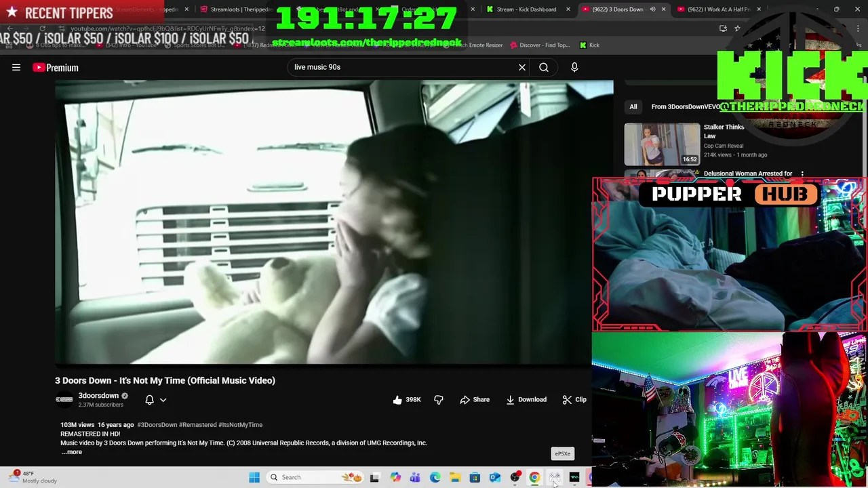Download the video

click(x=526, y=400)
